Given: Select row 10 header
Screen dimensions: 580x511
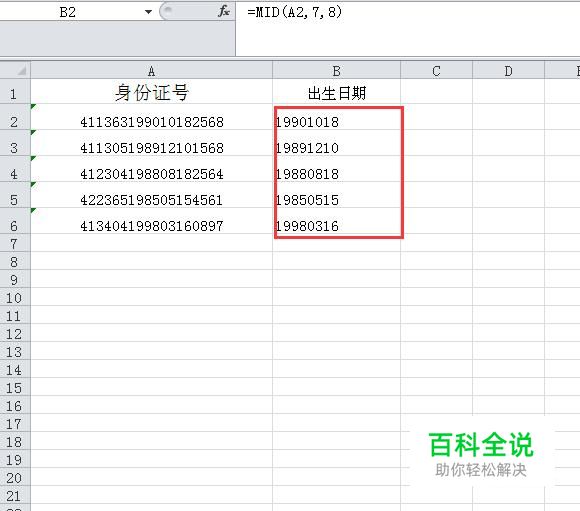Looking at the screenshot, I should pyautogui.click(x=15, y=297).
